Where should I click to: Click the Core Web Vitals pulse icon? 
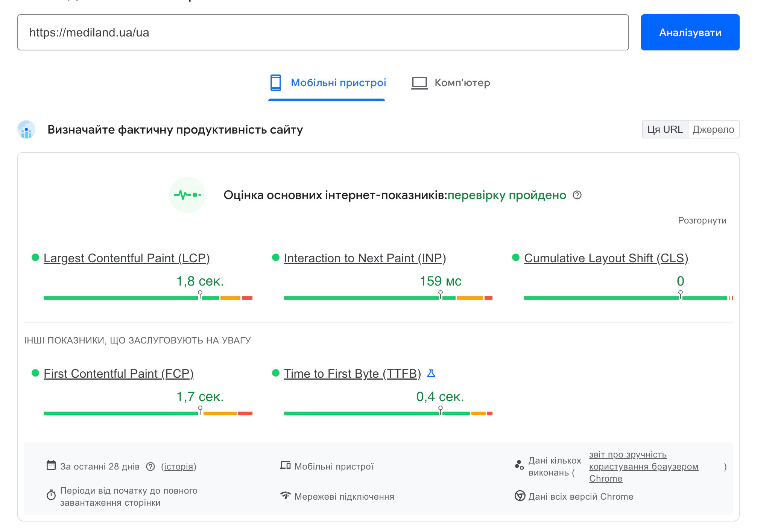(x=187, y=195)
